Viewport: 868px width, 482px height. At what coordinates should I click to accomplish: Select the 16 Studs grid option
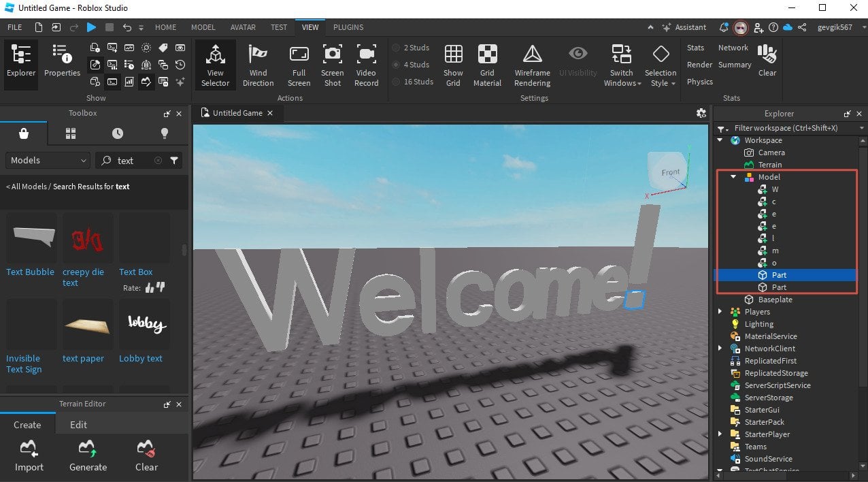(x=413, y=82)
